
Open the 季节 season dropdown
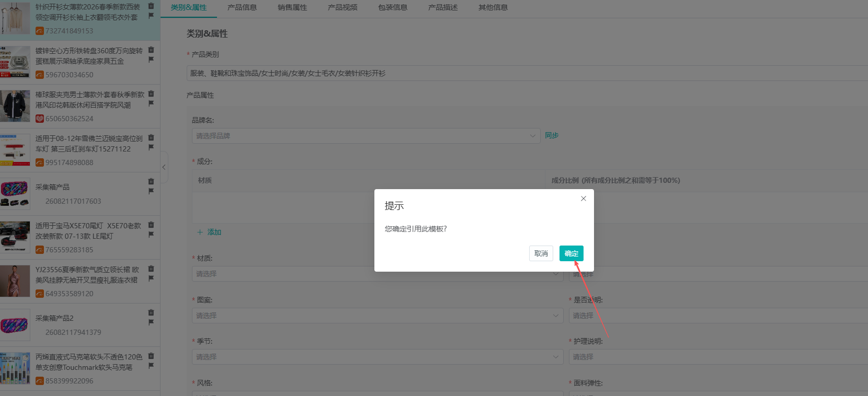click(378, 357)
